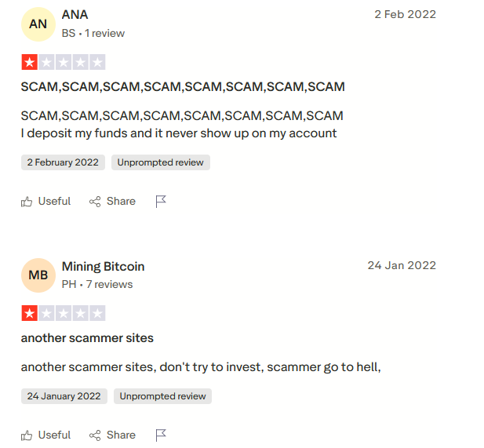Click the thumbs-up icon on Mining Bitcoin's review
484x448 pixels.
coord(27,435)
